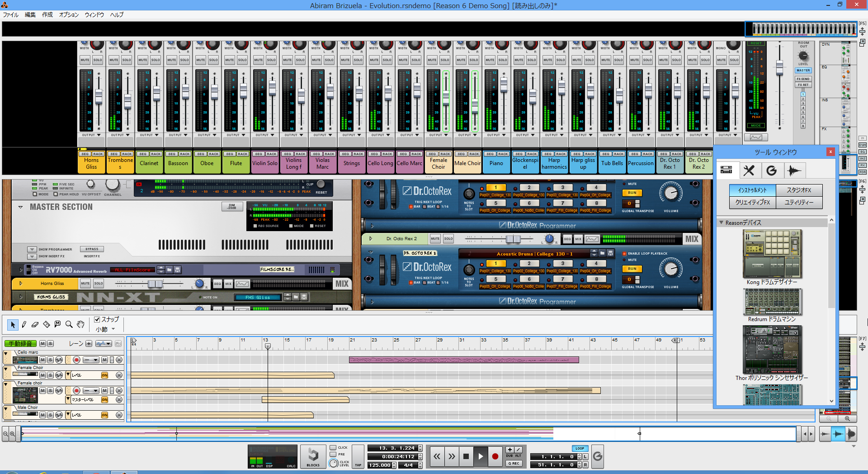This screenshot has width=868, height=474.
Task: Select the Magnify tool in sequencer toolbar
Action: 69,324
